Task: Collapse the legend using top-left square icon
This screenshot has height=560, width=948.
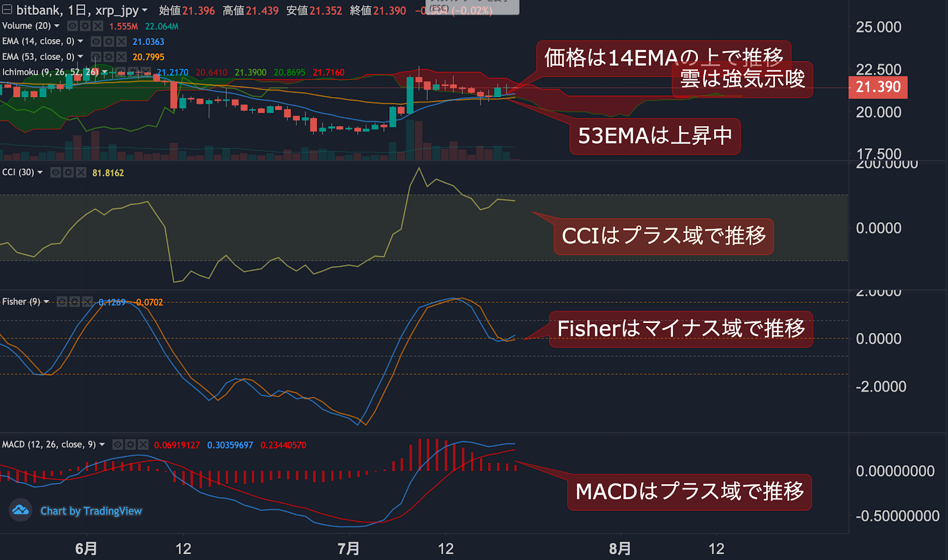Action: [x=7, y=9]
